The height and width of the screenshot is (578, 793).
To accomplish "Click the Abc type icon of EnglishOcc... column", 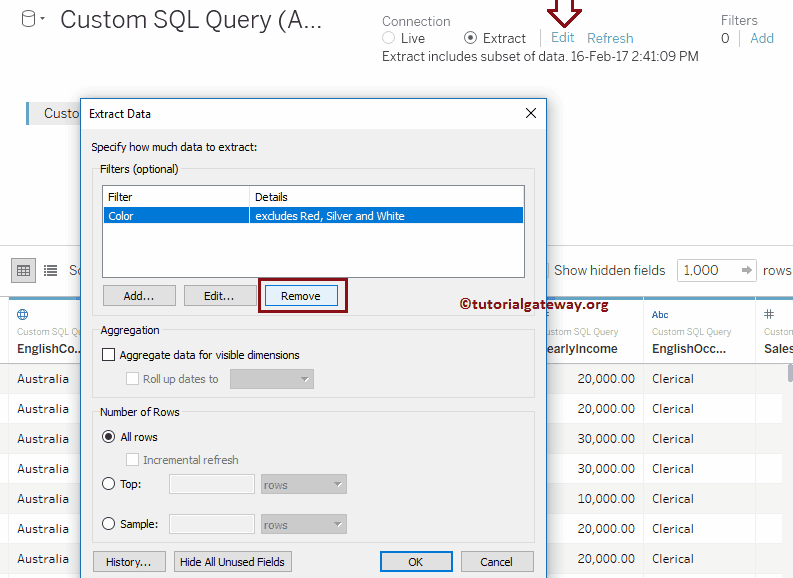I will (660, 315).
